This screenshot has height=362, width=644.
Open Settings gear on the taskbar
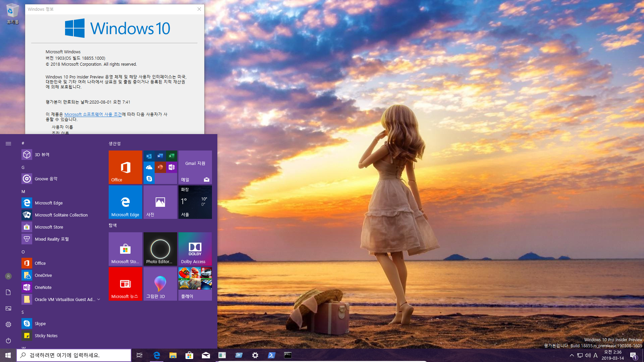tap(255, 355)
